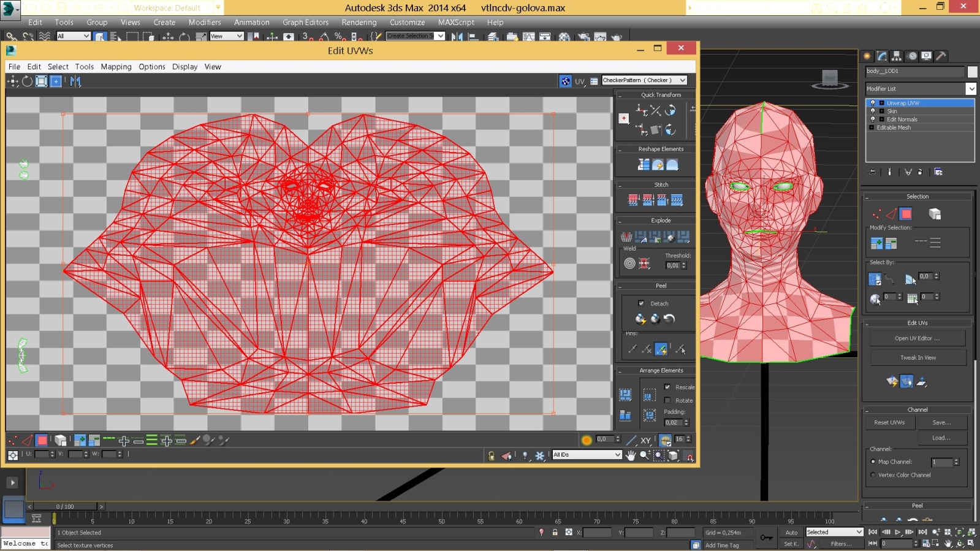Open the Motion command panel tab
The height and width of the screenshot is (551, 980).
click(912, 56)
